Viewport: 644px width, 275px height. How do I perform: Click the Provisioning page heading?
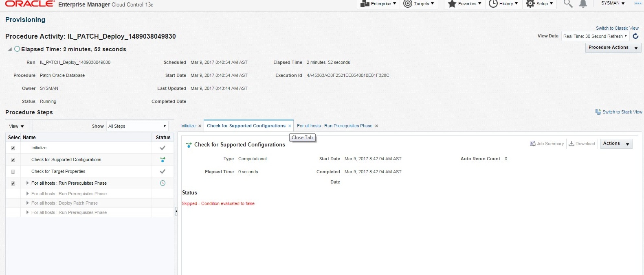pos(25,20)
